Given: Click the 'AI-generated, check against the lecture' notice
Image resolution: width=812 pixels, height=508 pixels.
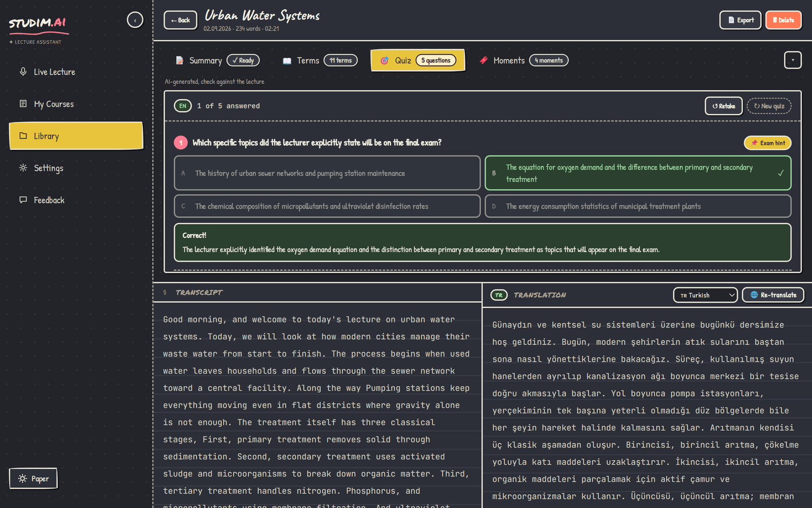Looking at the screenshot, I should (214, 82).
